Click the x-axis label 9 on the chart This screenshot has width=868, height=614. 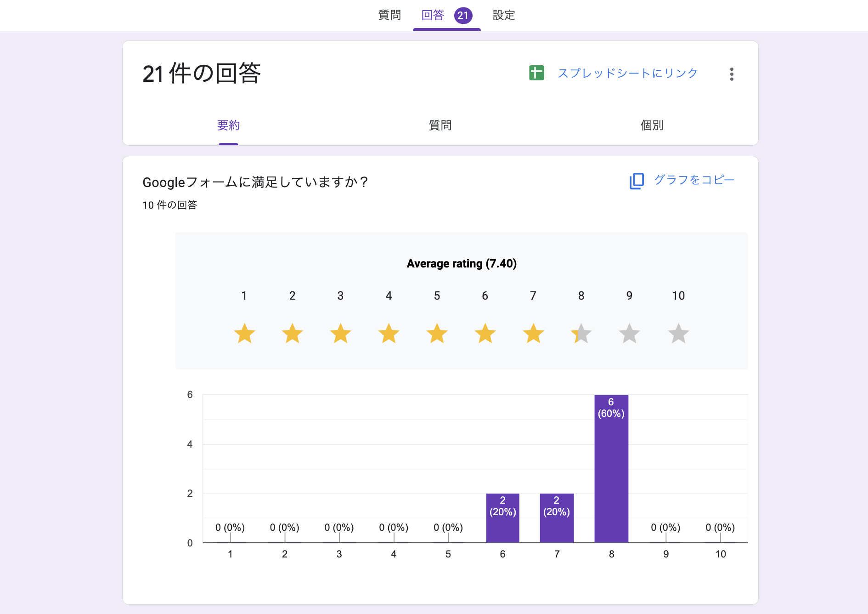tap(666, 554)
